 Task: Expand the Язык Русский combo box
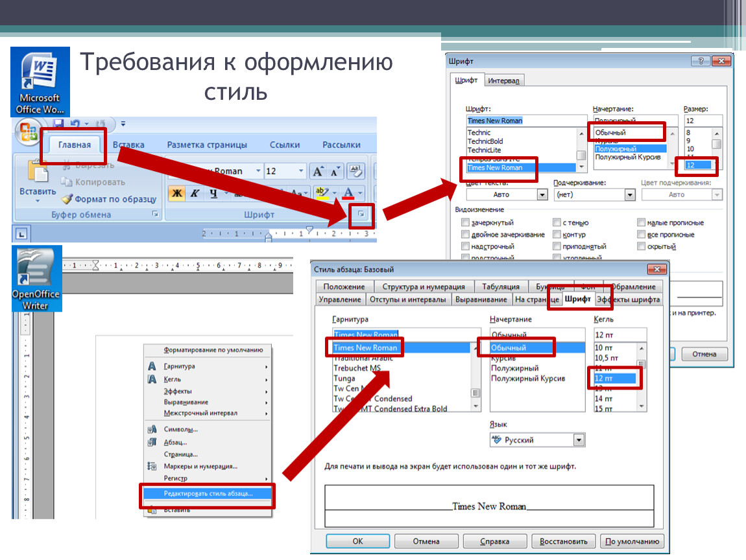(579, 440)
